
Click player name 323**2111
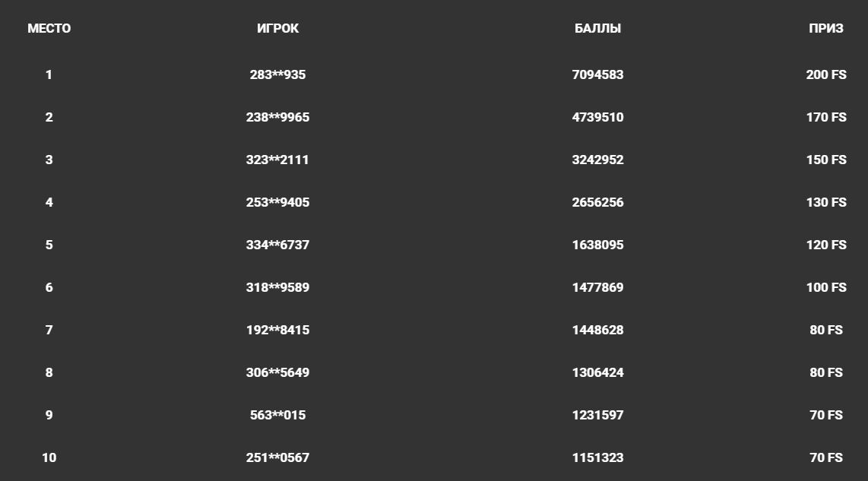(x=277, y=160)
